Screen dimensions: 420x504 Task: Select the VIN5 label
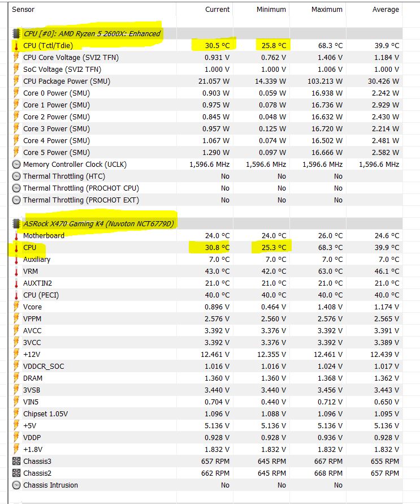[x=31, y=402]
